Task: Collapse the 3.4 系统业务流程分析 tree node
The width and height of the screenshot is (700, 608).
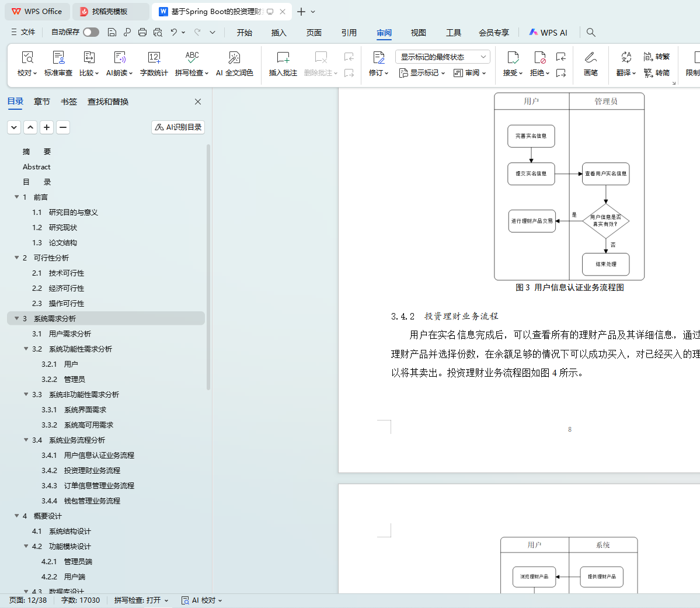Action: click(26, 440)
